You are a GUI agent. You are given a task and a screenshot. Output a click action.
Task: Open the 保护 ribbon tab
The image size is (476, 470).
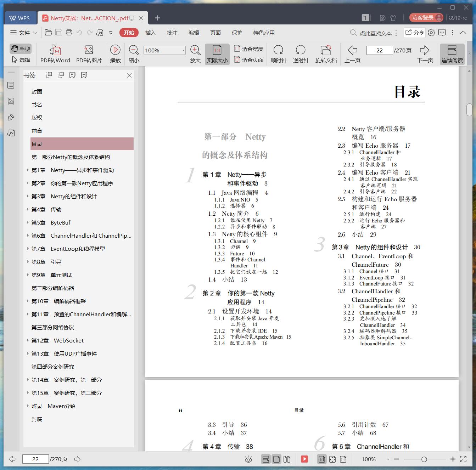[237, 33]
